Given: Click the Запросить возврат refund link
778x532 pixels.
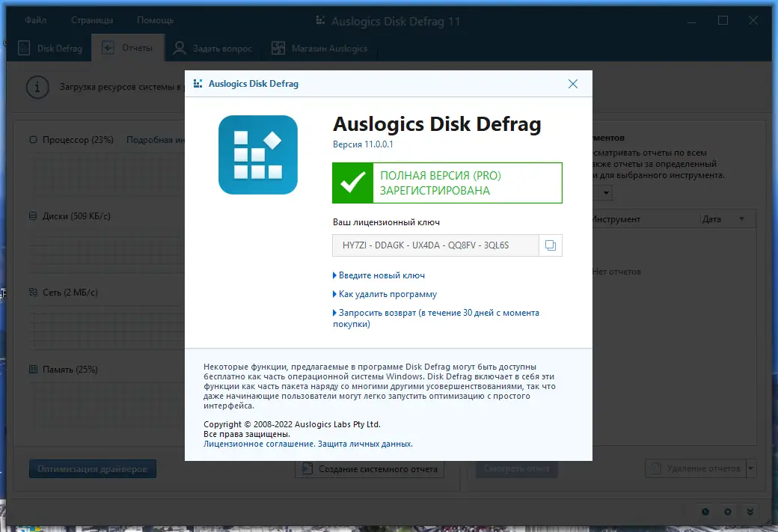Looking at the screenshot, I should [435, 319].
